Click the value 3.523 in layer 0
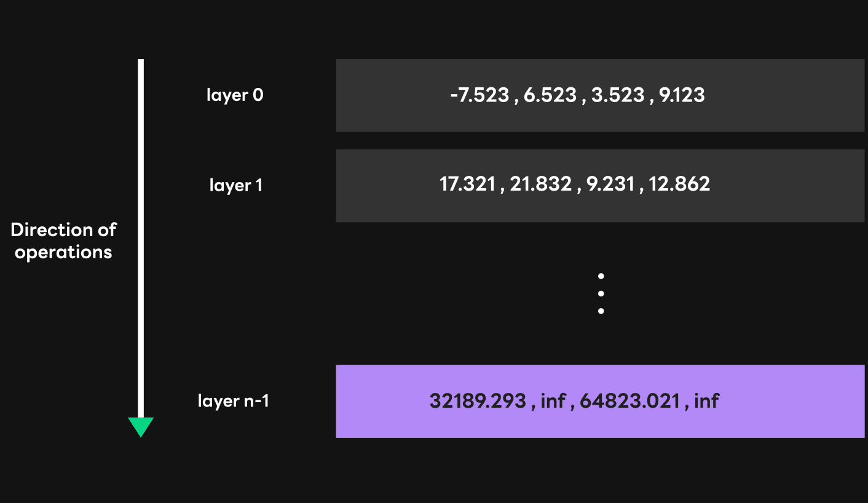 click(618, 95)
